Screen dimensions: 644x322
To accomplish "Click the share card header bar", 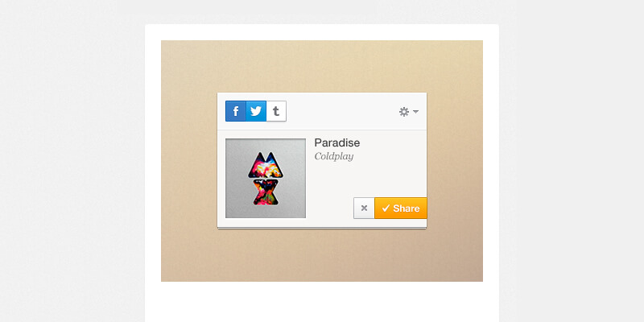I will tap(322, 111).
